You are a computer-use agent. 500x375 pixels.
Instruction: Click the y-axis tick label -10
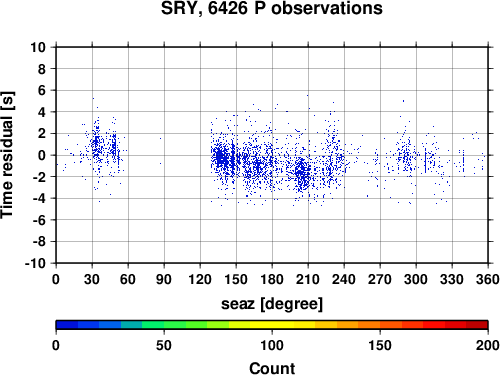35,263
